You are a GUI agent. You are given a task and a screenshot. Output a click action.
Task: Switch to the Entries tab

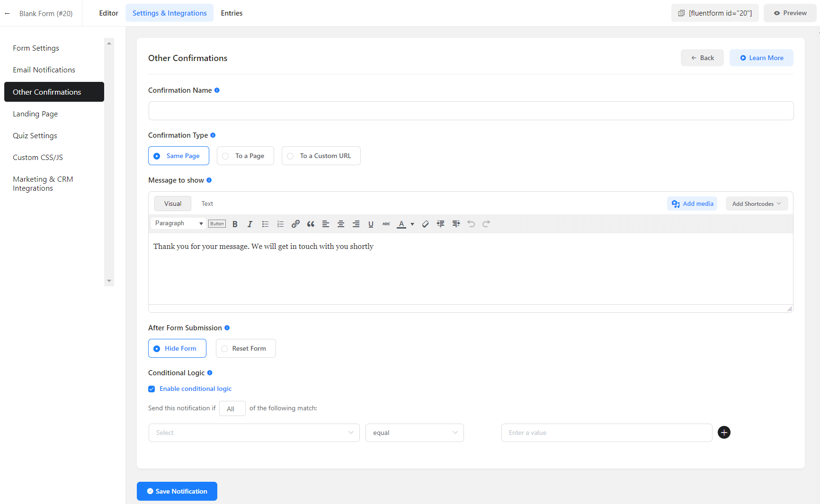click(232, 13)
